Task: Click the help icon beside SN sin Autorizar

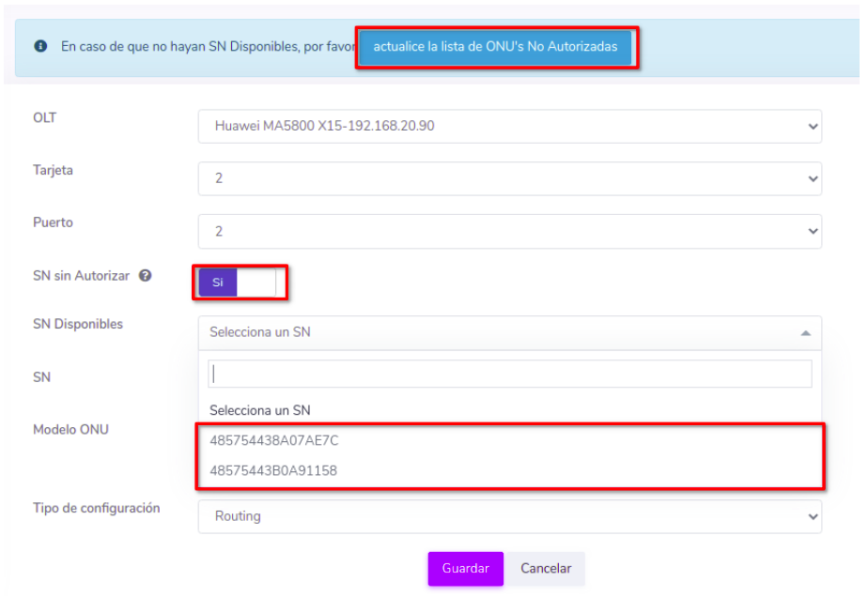Action: 146,276
